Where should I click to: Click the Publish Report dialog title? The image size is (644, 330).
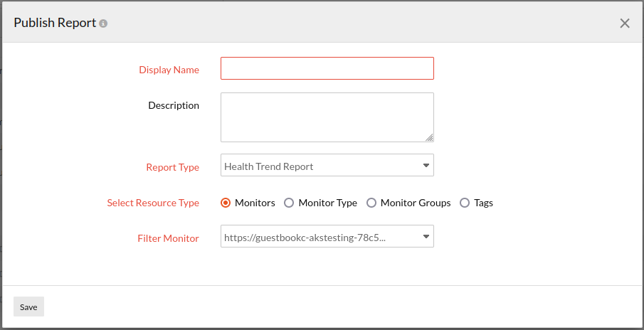pyautogui.click(x=55, y=23)
